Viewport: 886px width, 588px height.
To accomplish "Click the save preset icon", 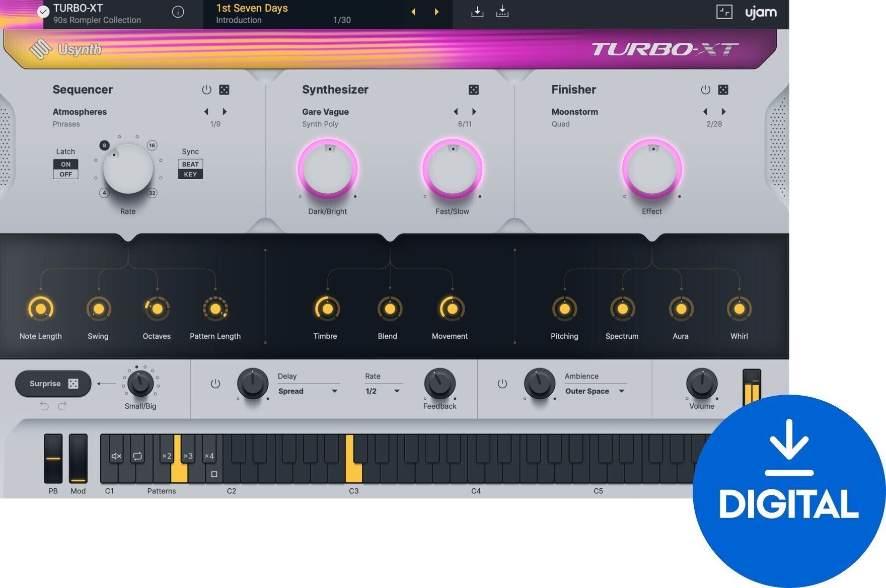I will 477,12.
